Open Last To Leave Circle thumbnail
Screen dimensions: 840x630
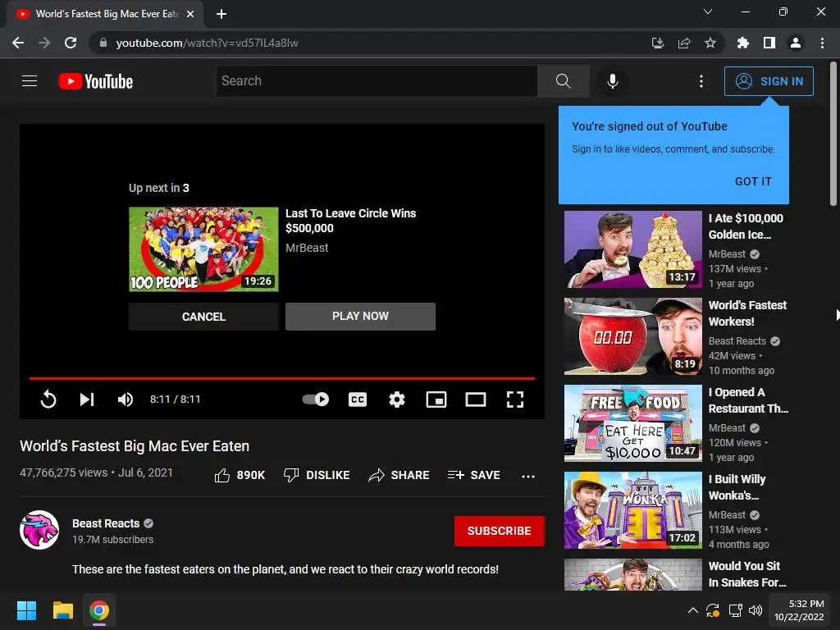[203, 249]
